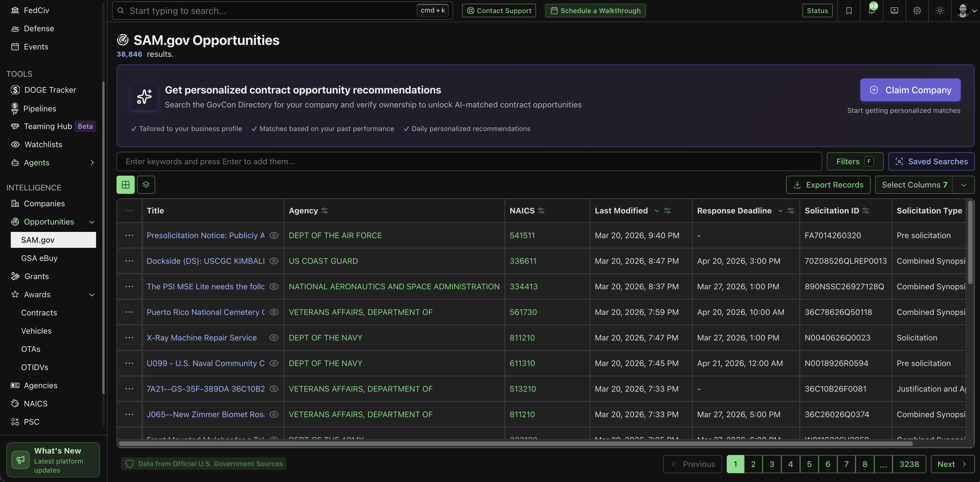Collapse the Opportunities section chevron
Image resolution: width=980 pixels, height=482 pixels.
pos(92,222)
